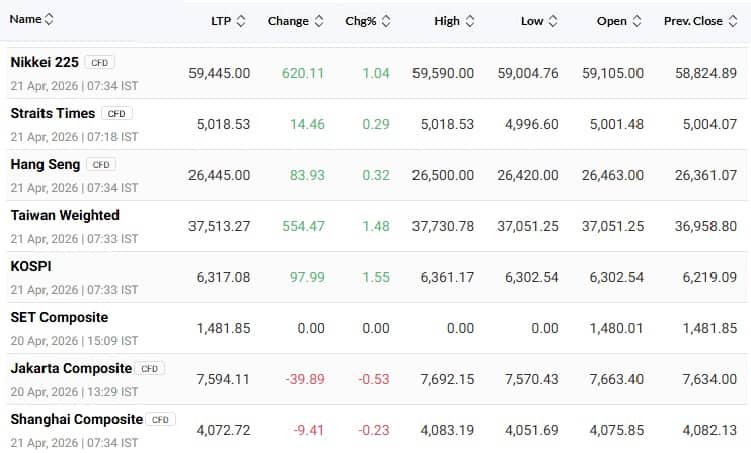The width and height of the screenshot is (751, 453).
Task: Select KOSPI prev close 6,219.09
Action: (x=710, y=277)
